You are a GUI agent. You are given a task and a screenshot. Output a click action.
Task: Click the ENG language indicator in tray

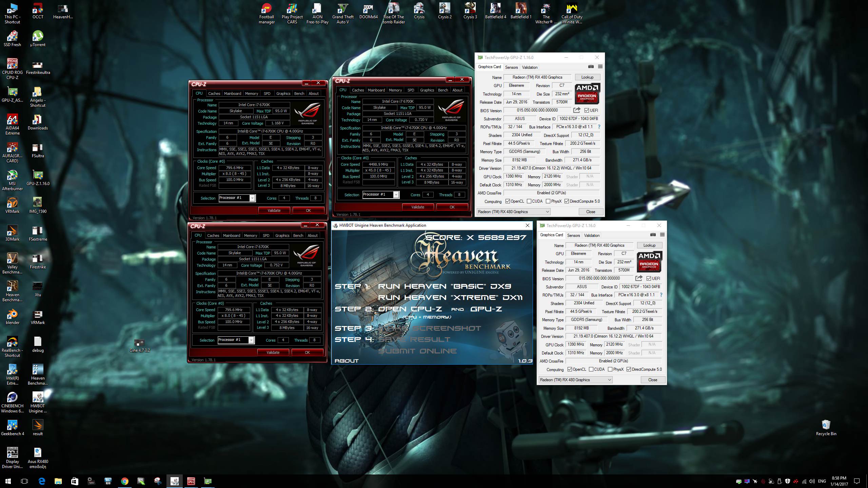point(822,481)
